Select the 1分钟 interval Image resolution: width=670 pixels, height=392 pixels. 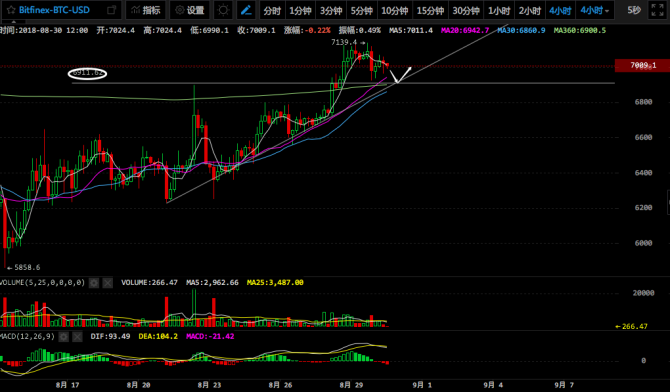point(300,11)
